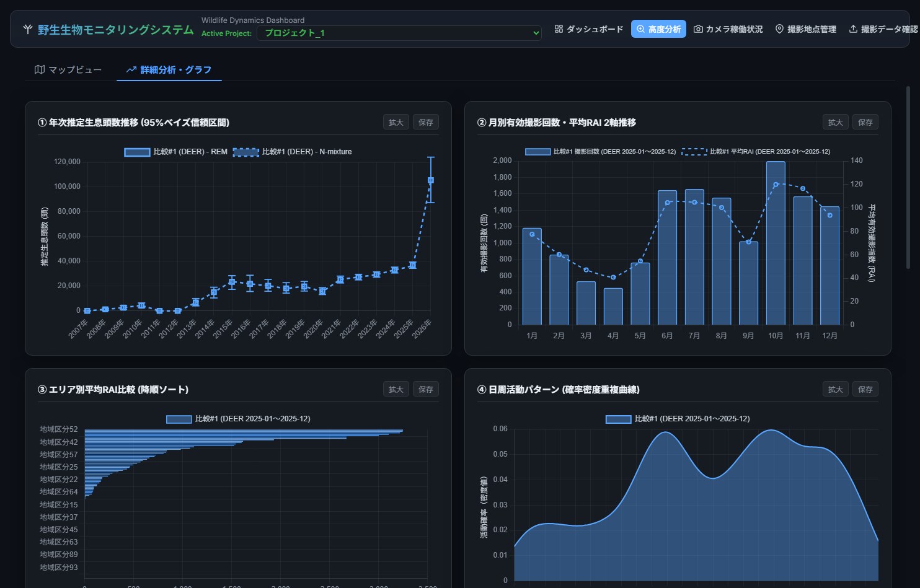This screenshot has height=588, width=920.
Task: Open the Active Project dropdown プロジェクト_1
Action: coord(399,33)
